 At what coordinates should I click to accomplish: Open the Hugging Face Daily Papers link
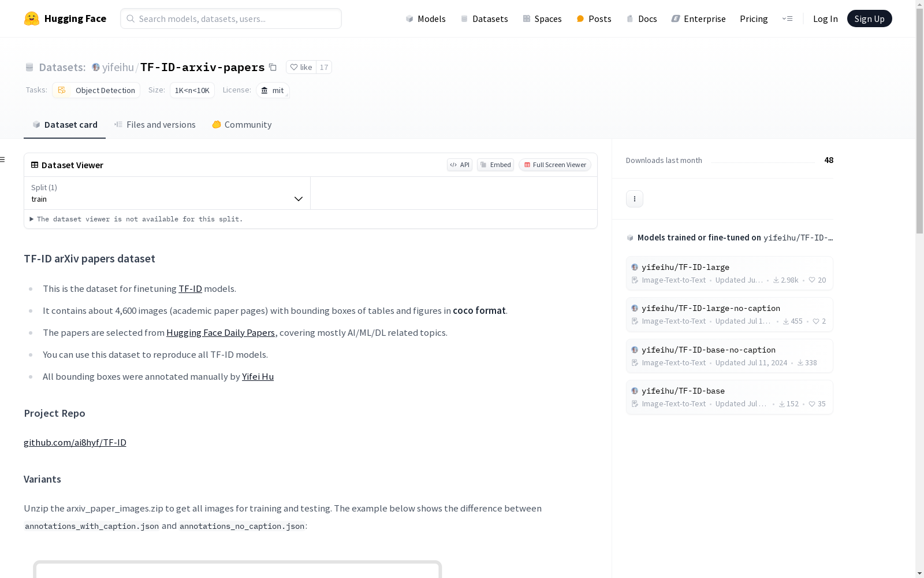(x=221, y=332)
